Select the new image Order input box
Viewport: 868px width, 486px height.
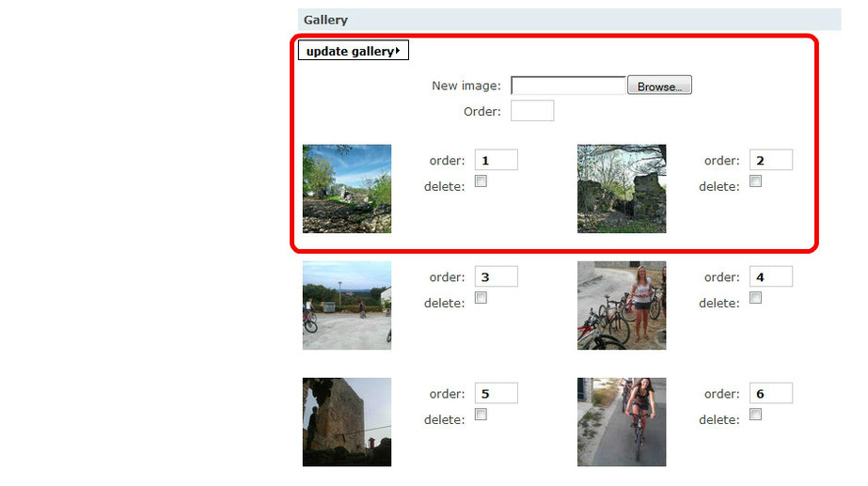[x=532, y=111]
